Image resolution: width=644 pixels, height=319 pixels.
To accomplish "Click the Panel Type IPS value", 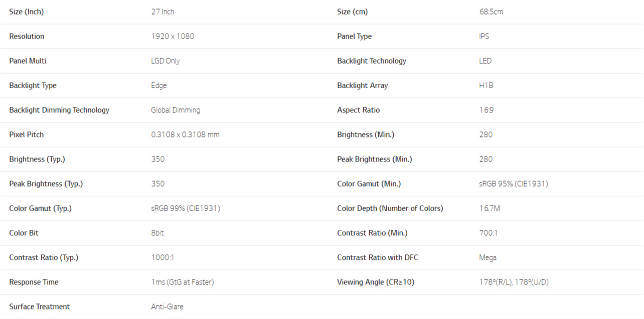I will coord(484,36).
